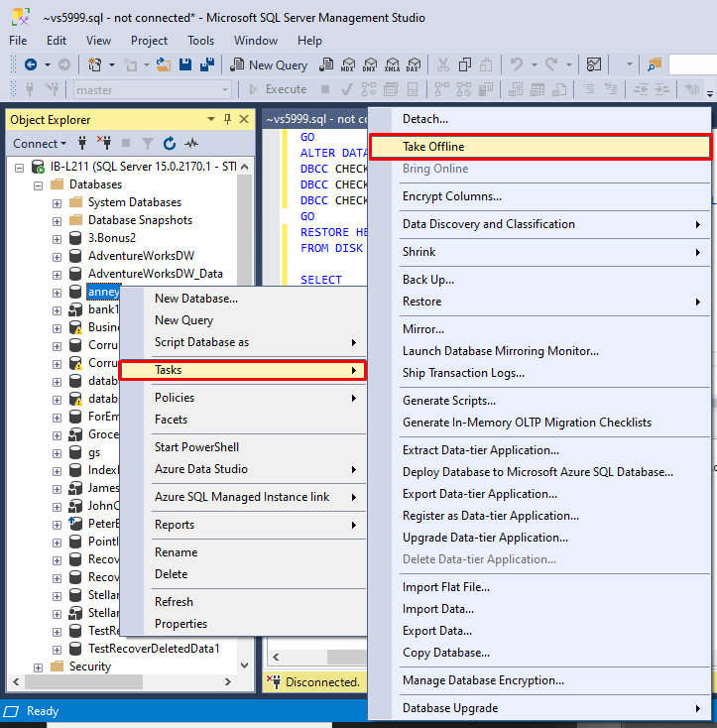This screenshot has height=728, width=717.
Task: Expand the Security folder node
Action: [x=38, y=667]
